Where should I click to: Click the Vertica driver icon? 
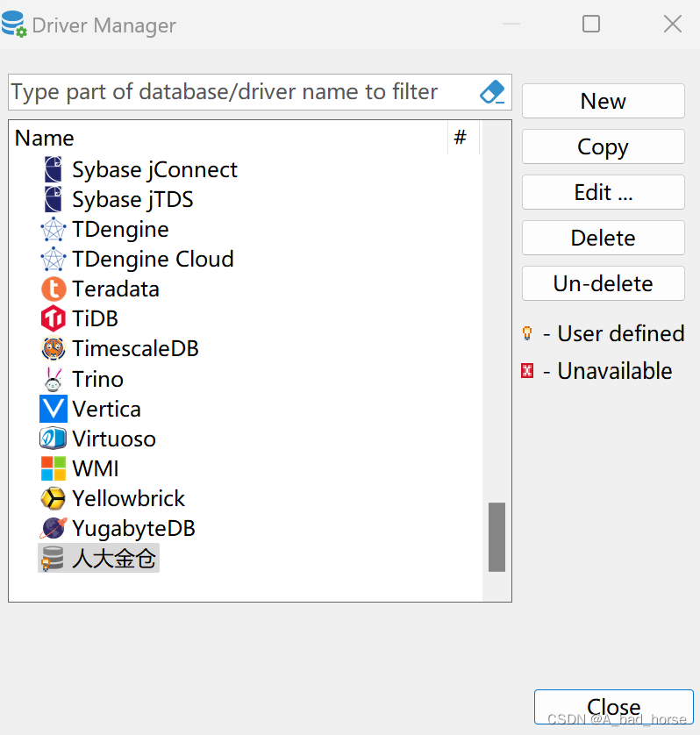[53, 409]
